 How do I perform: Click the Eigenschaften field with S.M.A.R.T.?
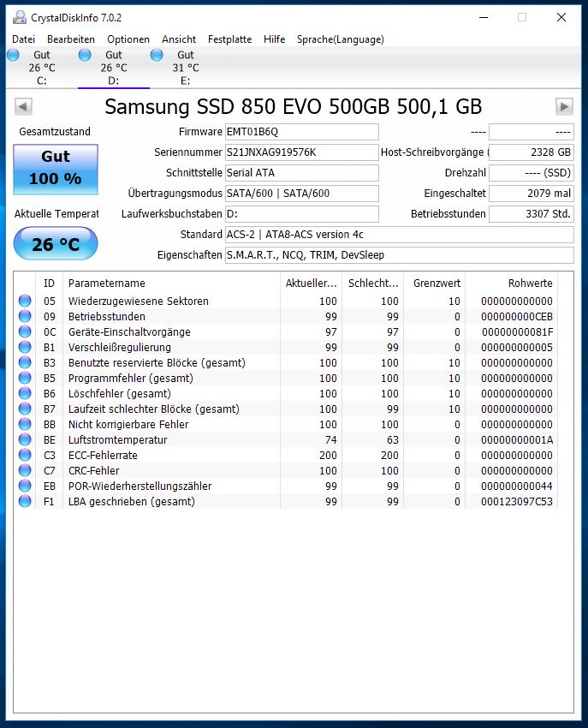(400, 255)
